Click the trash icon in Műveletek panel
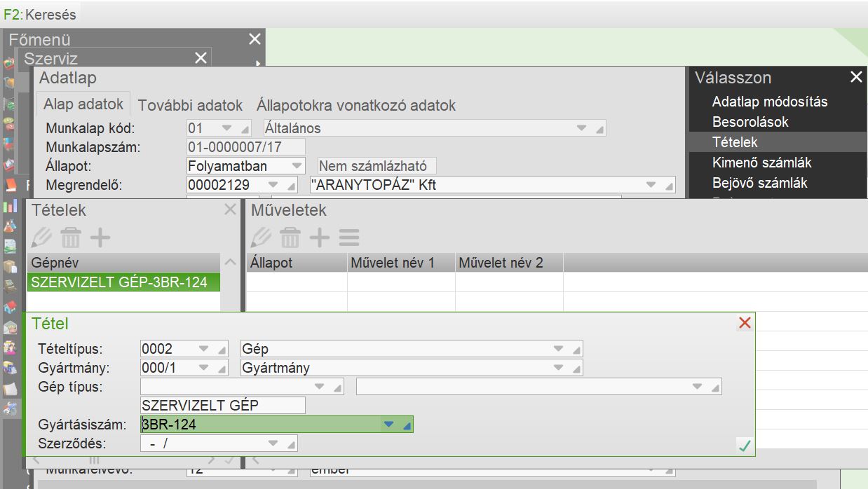The width and height of the screenshot is (868, 489). coord(290,237)
